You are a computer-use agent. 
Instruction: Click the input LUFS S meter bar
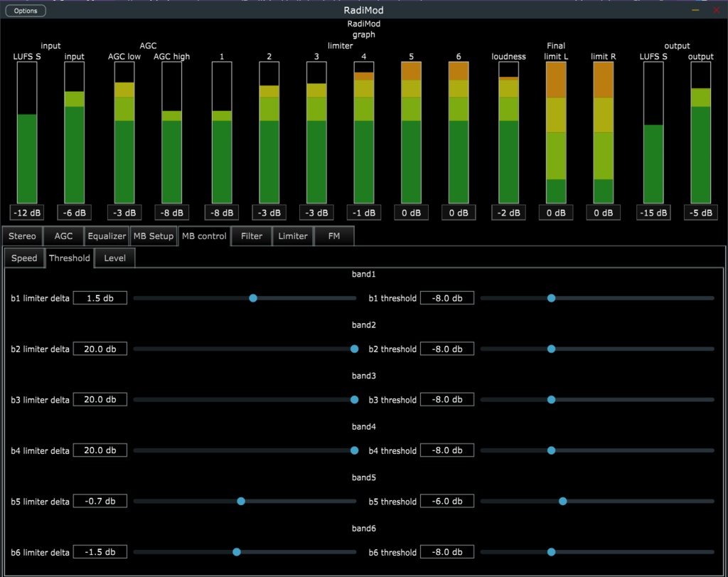click(27, 132)
